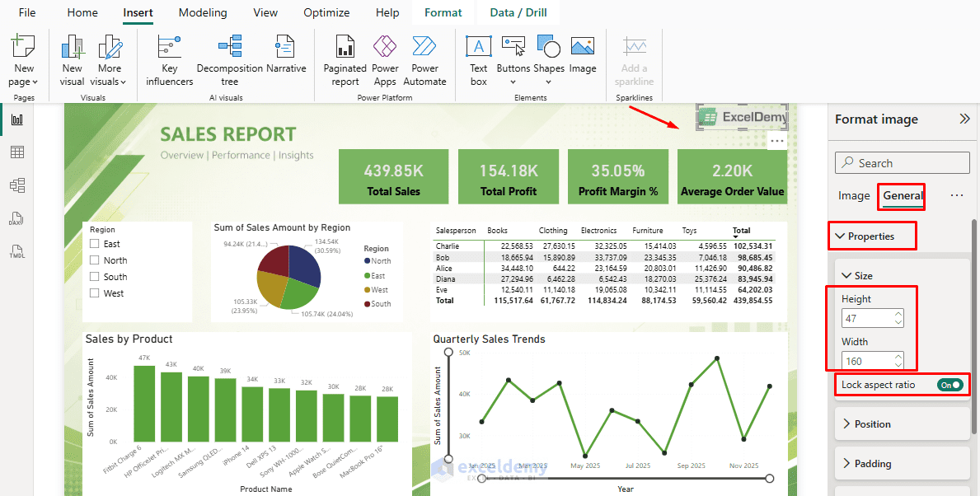This screenshot has height=496, width=980.
Task: Increase Height with the up stepper
Action: tap(898, 314)
